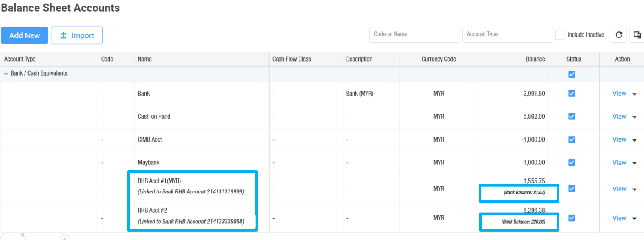Image resolution: width=644 pixels, height=240 pixels.
Task: Click the Status column header
Action: [x=574, y=59]
